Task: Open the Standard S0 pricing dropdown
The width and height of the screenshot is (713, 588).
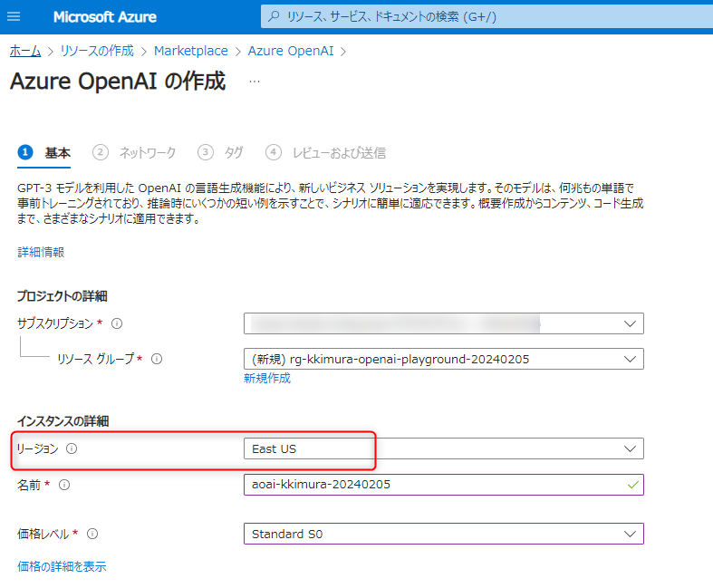Action: tap(444, 534)
